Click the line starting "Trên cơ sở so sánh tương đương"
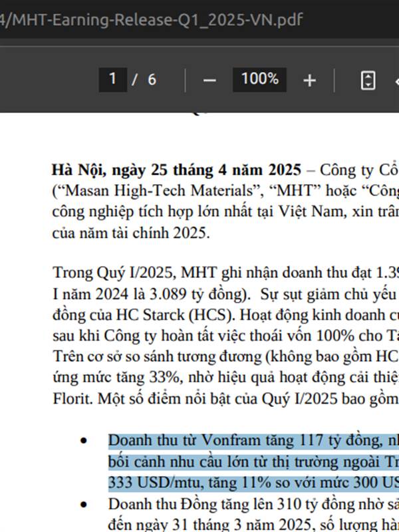 click(x=225, y=356)
